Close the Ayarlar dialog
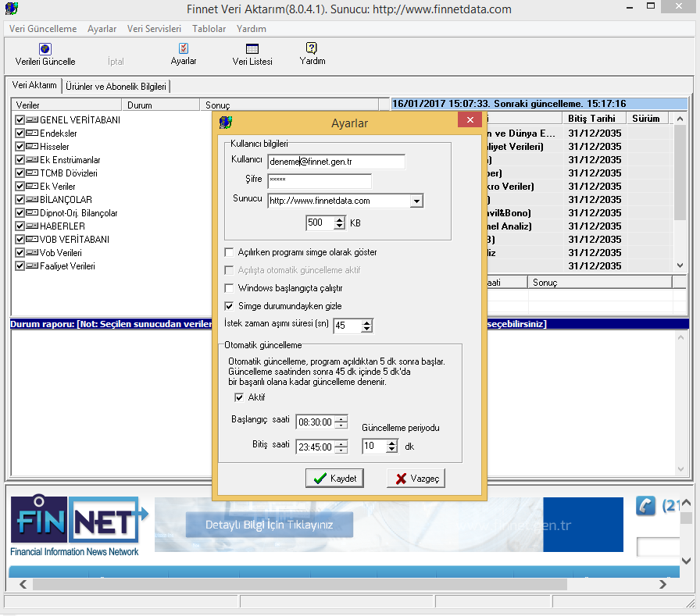Image resolution: width=700 pixels, height=616 pixels. 470,119
